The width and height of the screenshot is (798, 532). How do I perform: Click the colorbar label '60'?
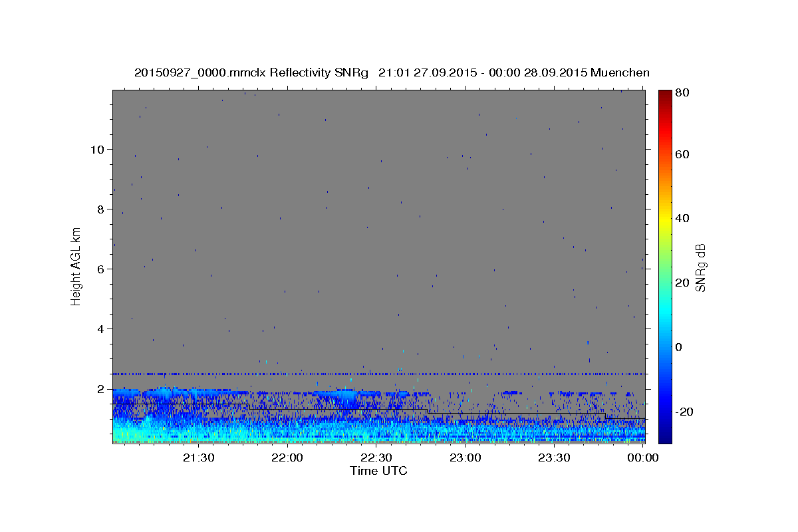tap(682, 154)
